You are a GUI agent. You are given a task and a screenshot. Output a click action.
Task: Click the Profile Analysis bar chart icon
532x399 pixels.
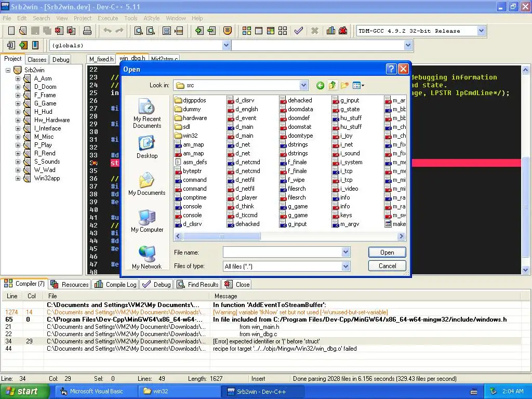(x=331, y=31)
